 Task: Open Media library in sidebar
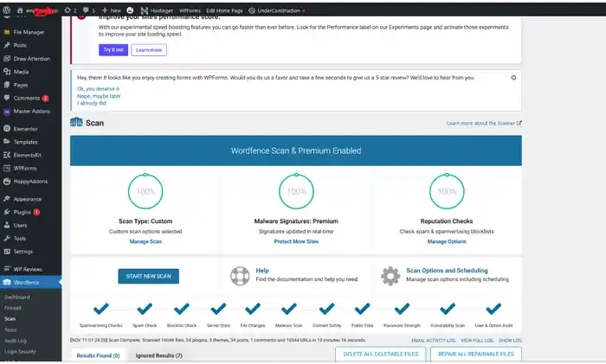[21, 72]
